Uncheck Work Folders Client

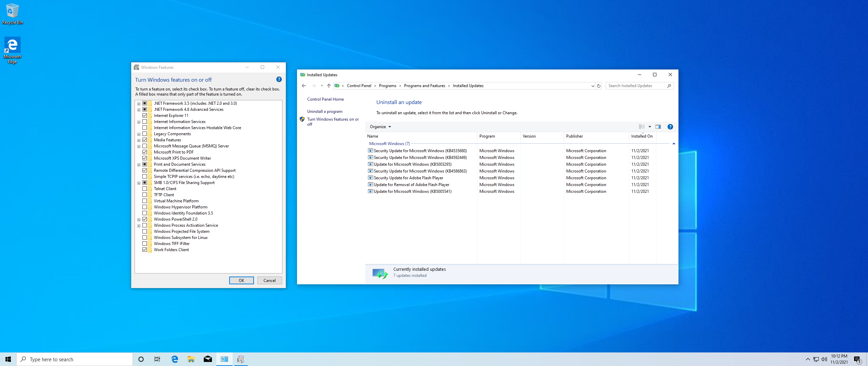(145, 250)
